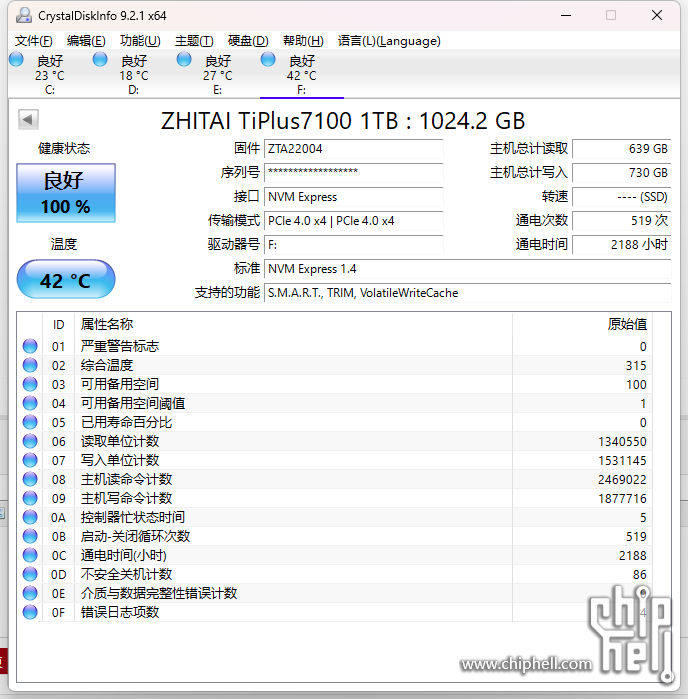Open the 文件(F) menu
This screenshot has width=688, height=699.
(x=33, y=41)
